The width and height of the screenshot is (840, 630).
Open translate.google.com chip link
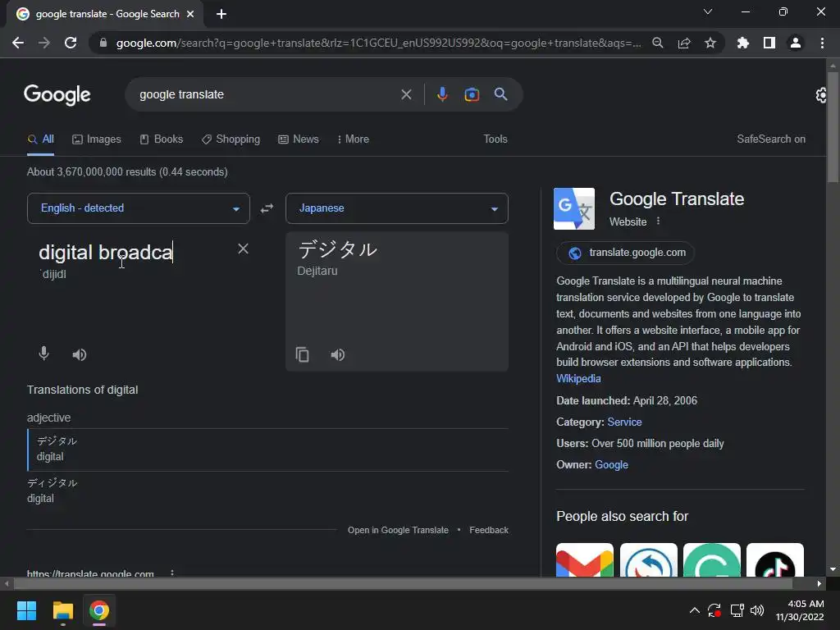coord(625,253)
